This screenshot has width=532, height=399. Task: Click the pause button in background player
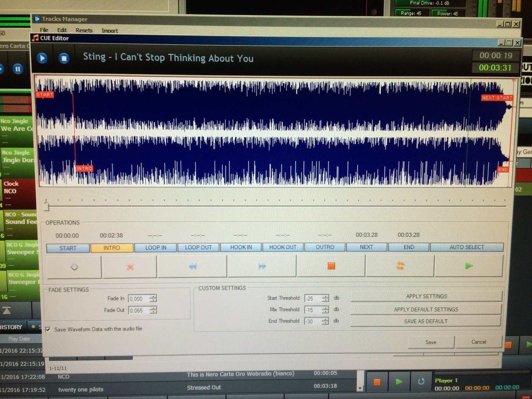click(x=18, y=69)
